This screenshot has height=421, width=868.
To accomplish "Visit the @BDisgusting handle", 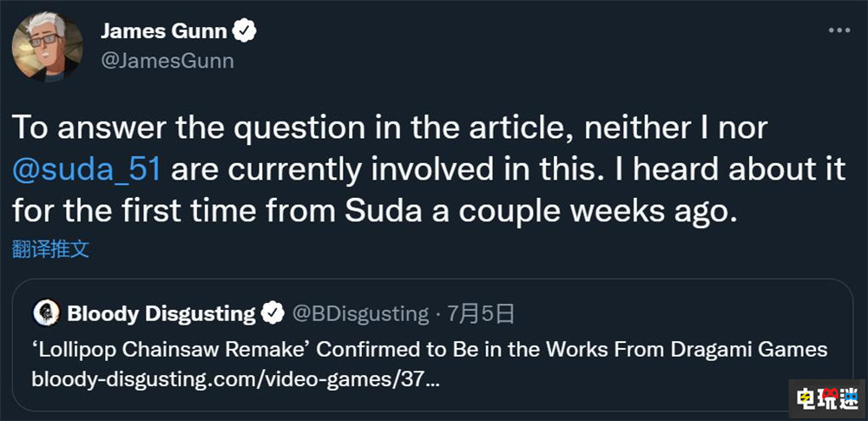I will tap(361, 312).
